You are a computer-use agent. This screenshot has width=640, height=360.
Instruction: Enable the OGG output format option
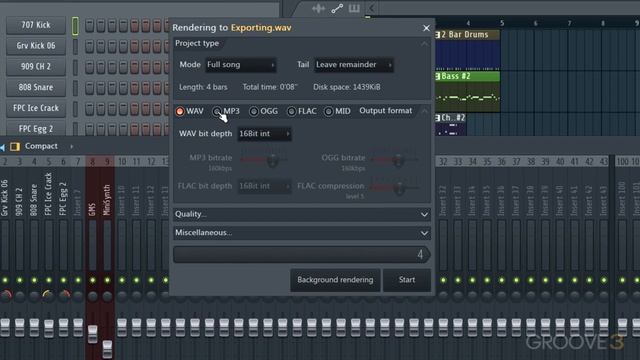[x=254, y=111]
